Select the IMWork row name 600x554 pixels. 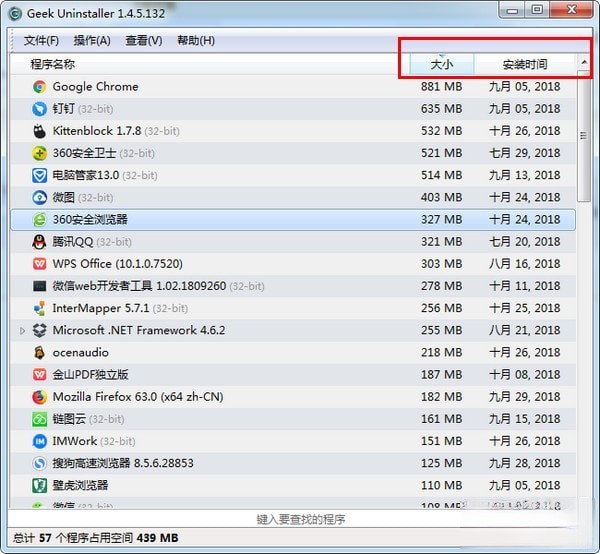click(94, 441)
